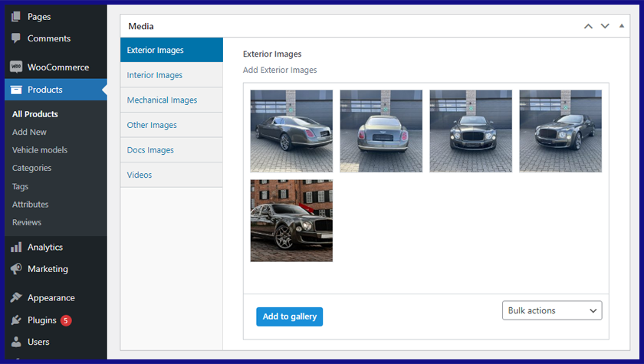Open product Attributes submenu
The height and width of the screenshot is (364, 644).
[x=30, y=205]
